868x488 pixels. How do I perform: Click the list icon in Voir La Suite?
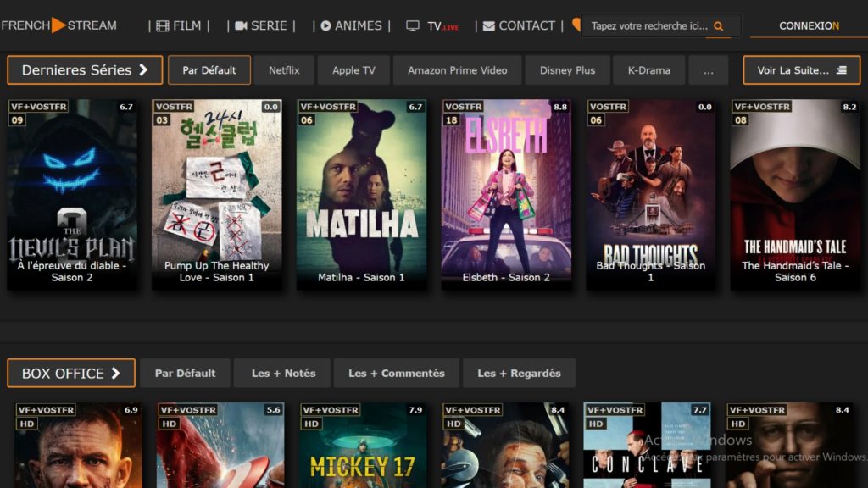[x=841, y=70]
